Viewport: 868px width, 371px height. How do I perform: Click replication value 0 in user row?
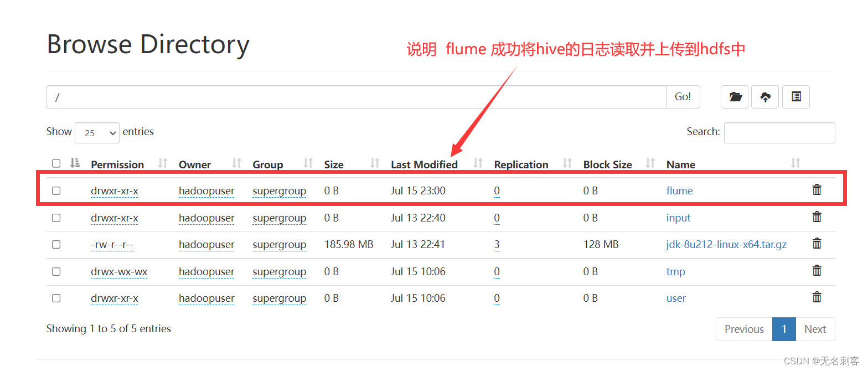point(497,298)
